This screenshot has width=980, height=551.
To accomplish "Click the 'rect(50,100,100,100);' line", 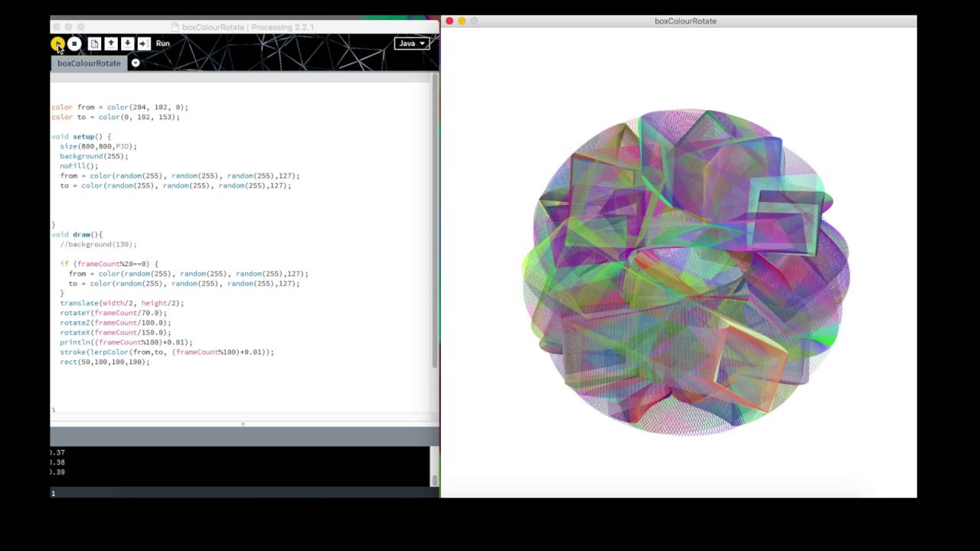I will point(105,361).
